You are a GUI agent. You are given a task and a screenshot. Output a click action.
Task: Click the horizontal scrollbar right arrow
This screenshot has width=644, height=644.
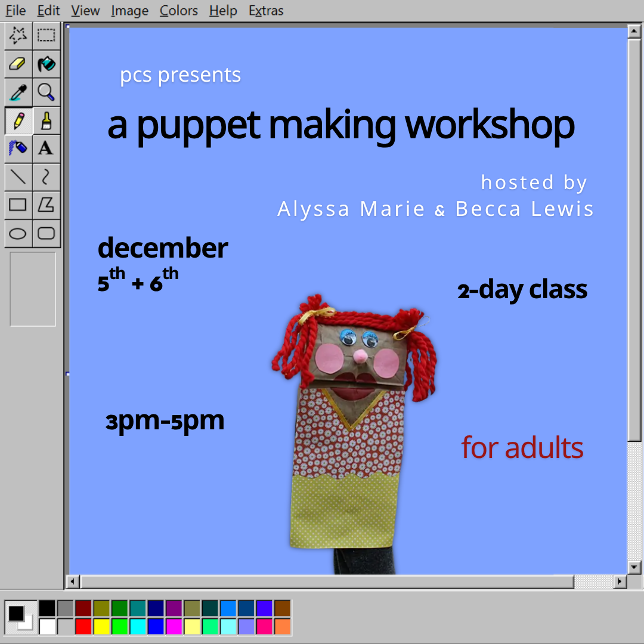click(620, 581)
